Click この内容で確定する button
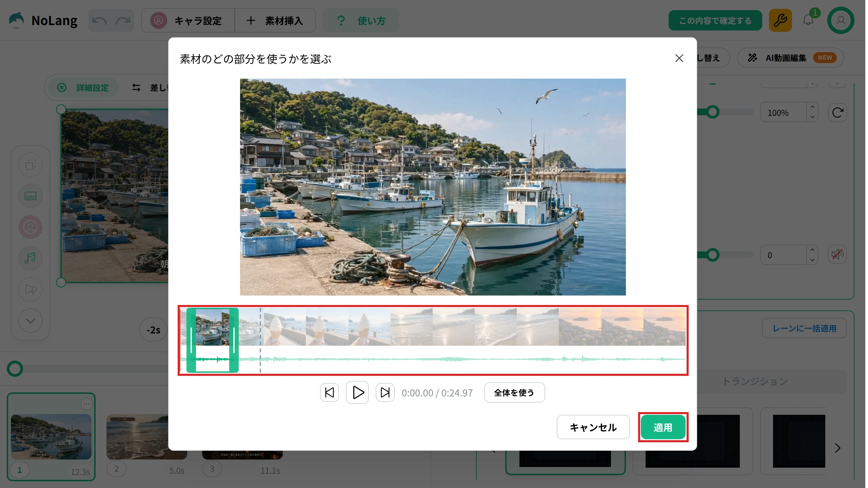 [715, 21]
